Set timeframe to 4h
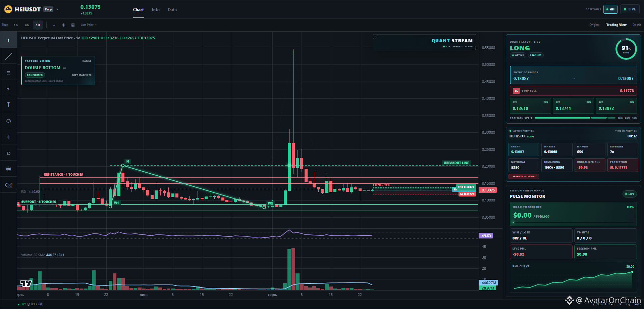 pyautogui.click(x=27, y=25)
